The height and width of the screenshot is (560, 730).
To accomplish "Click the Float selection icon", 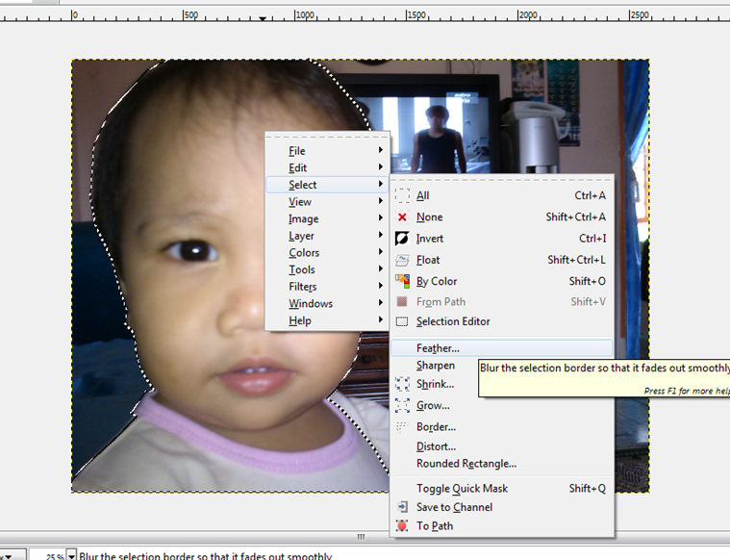I will pos(402,260).
